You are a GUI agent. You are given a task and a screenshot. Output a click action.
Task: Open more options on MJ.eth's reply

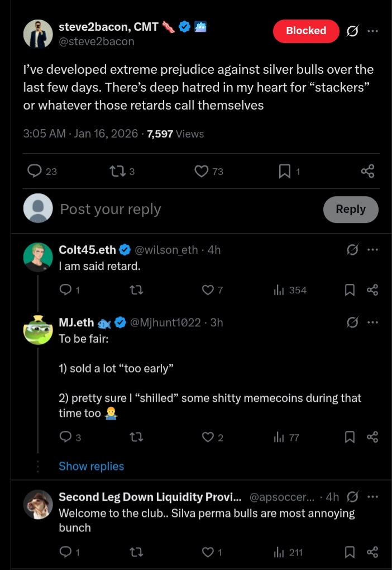click(372, 322)
